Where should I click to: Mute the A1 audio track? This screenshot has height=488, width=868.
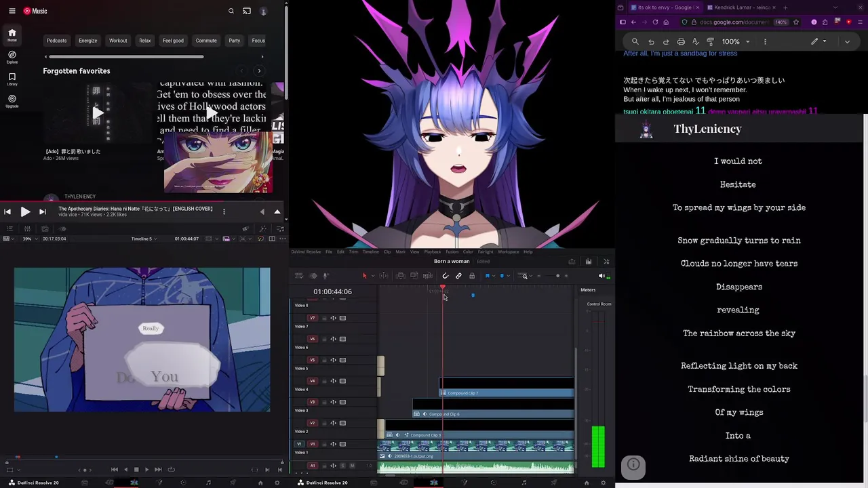click(x=352, y=466)
